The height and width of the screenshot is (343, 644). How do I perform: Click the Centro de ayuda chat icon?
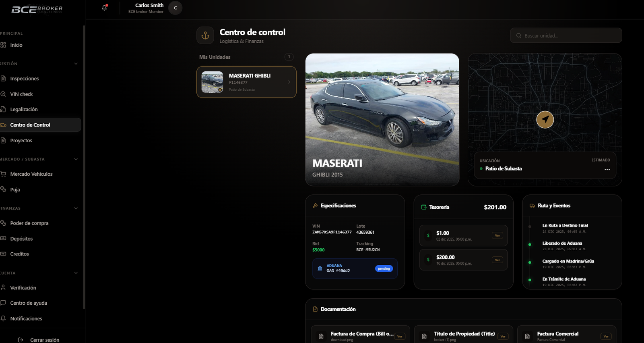coord(3,303)
